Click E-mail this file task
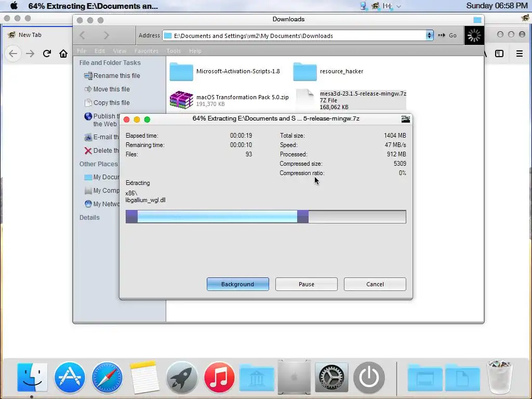The width and height of the screenshot is (532, 399). click(x=102, y=137)
